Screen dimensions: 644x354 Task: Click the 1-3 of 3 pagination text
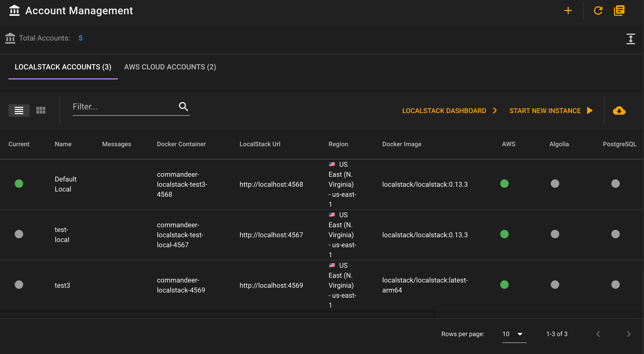pos(557,334)
